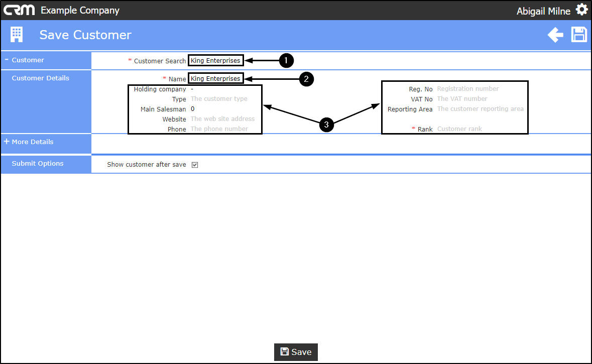Viewport: 592px width, 364px height.
Task: Open the settings gear icon
Action: (581, 10)
